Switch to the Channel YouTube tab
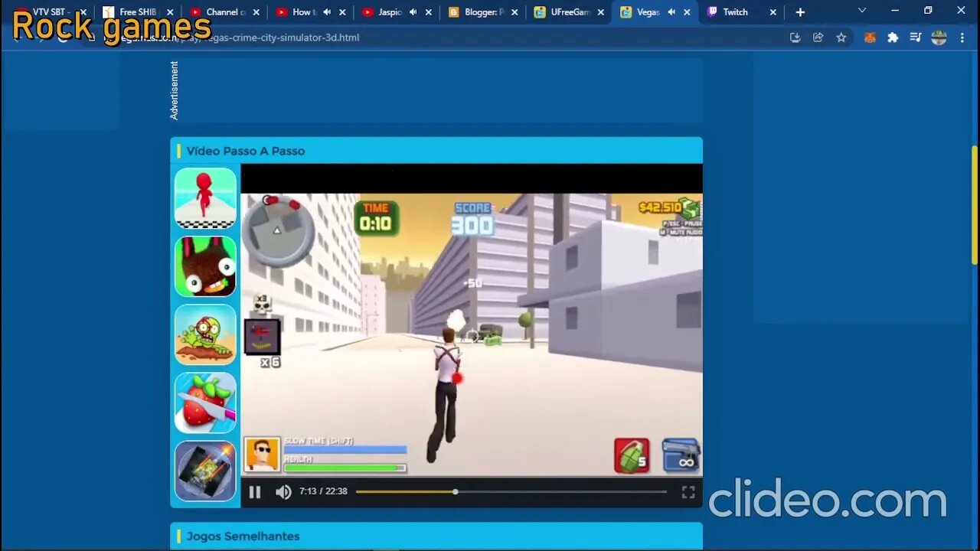 tap(224, 12)
